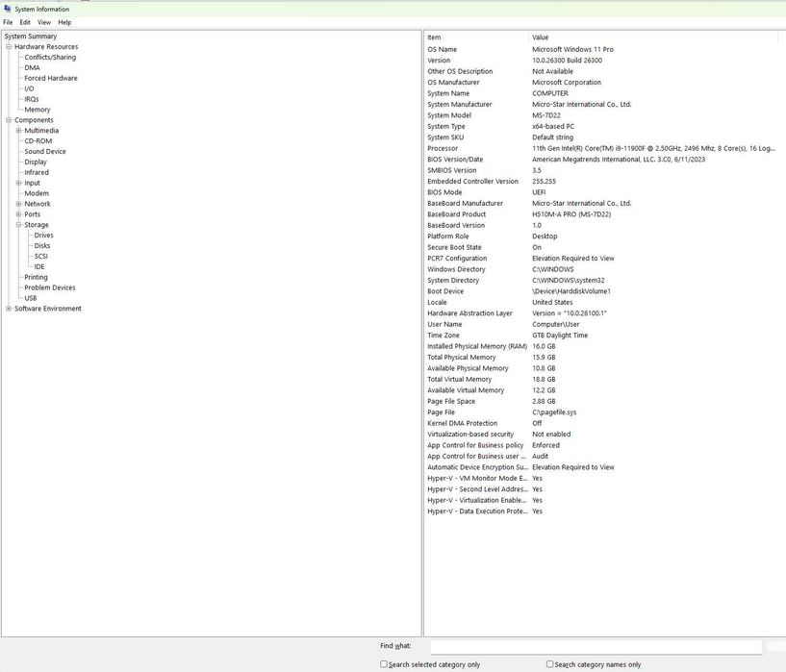Click the System Information title bar icon
Screen dimensions: 786x672
tap(7, 9)
